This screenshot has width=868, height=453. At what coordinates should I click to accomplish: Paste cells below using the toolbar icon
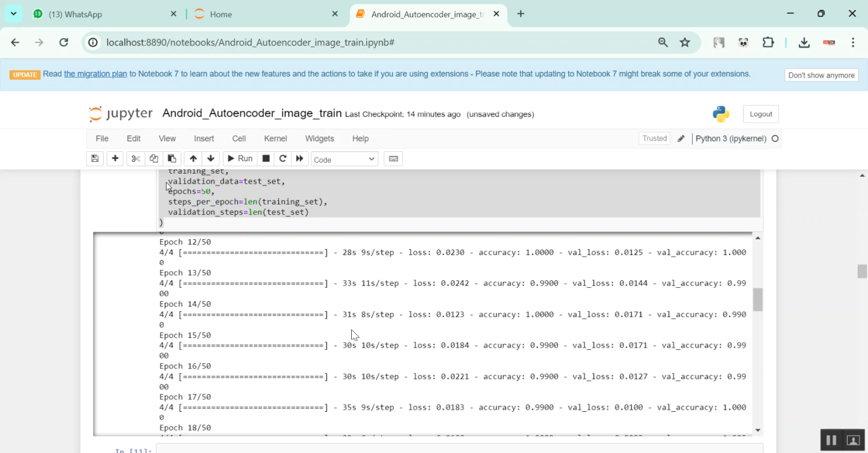tap(172, 159)
